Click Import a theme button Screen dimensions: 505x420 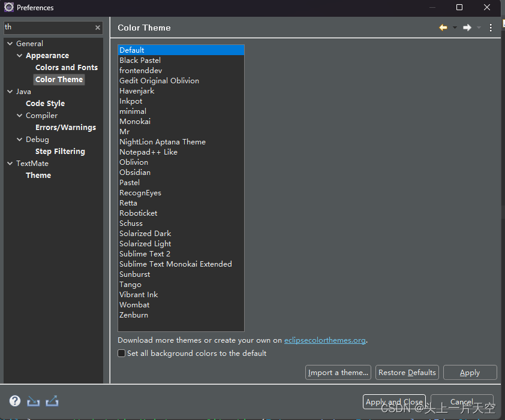point(338,372)
